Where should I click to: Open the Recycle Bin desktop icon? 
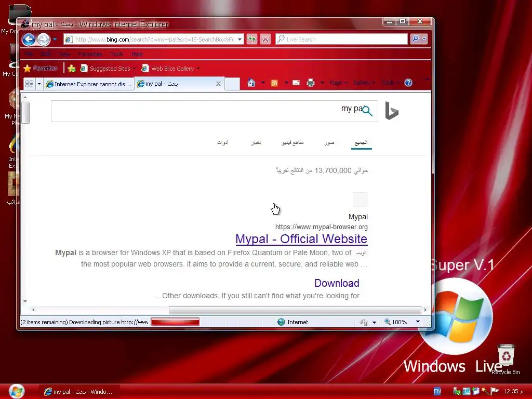tap(506, 360)
